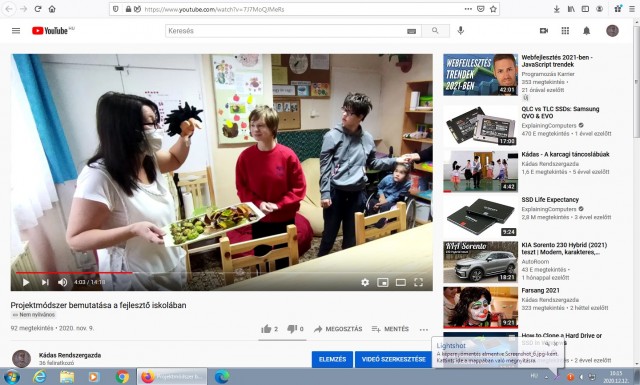Open the YouTube apps grid icon
The width and height of the screenshot is (640, 385).
[565, 31]
